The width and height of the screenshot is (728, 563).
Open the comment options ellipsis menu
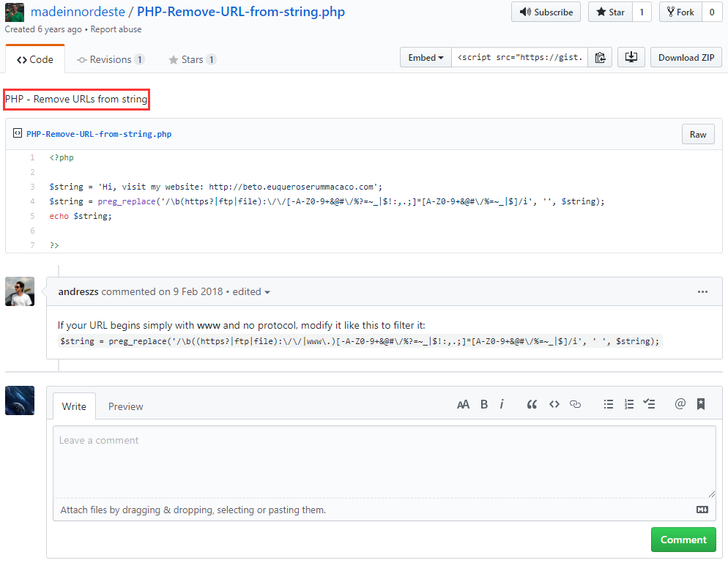(702, 292)
